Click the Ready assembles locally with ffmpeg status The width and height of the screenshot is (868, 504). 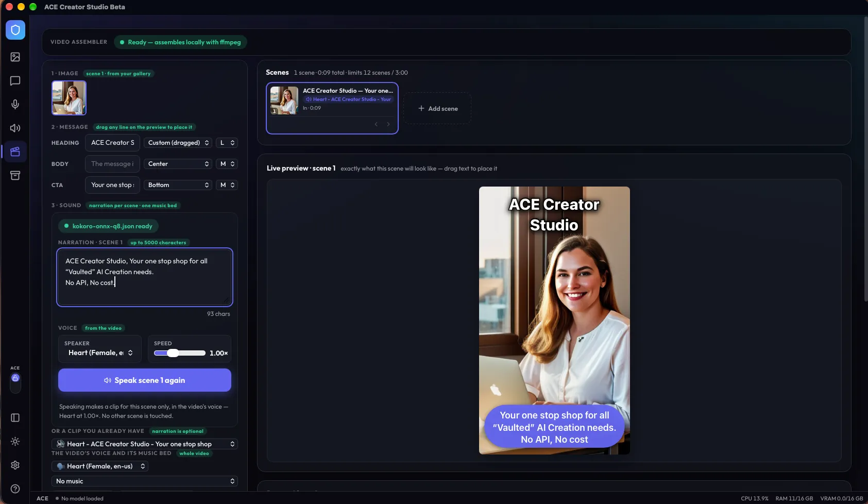[180, 42]
